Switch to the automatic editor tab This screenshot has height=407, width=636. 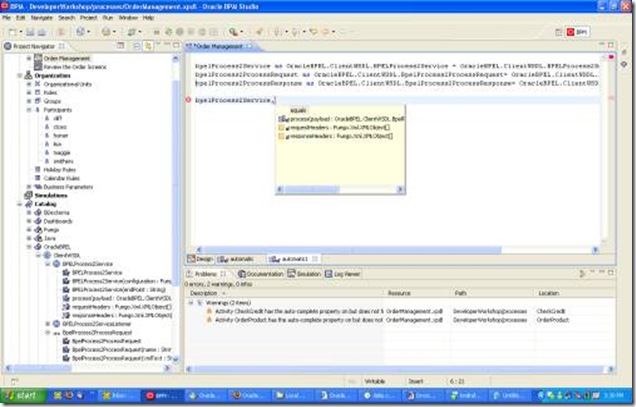[237, 259]
